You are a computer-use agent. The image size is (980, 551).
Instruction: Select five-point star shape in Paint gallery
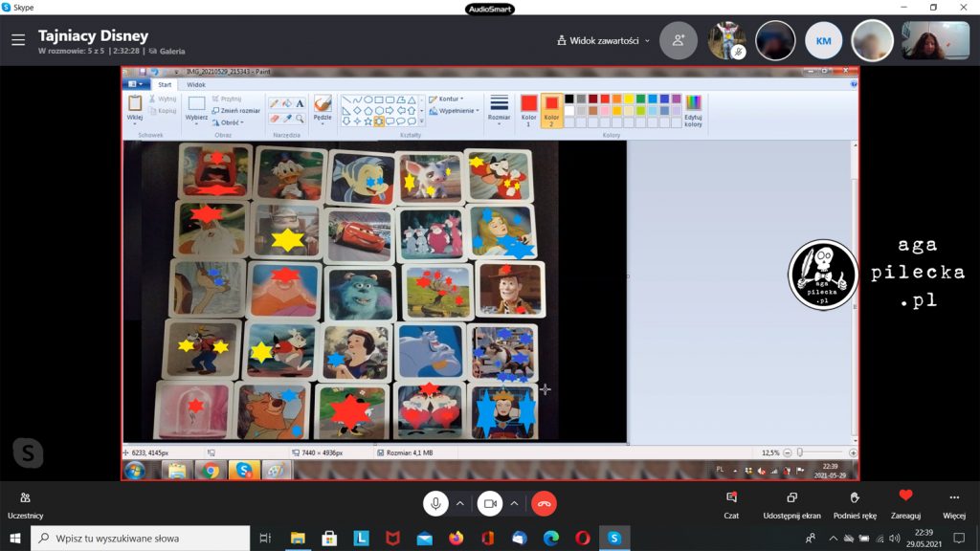point(368,121)
